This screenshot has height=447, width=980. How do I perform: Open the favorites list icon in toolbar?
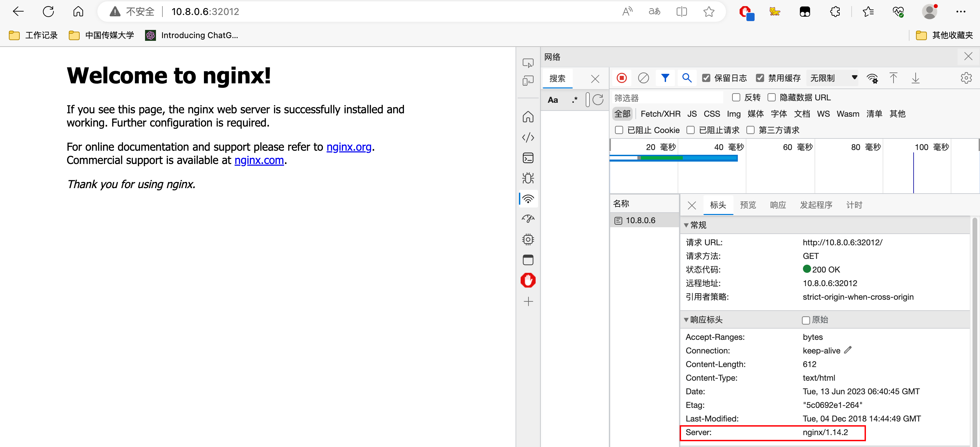click(x=868, y=12)
